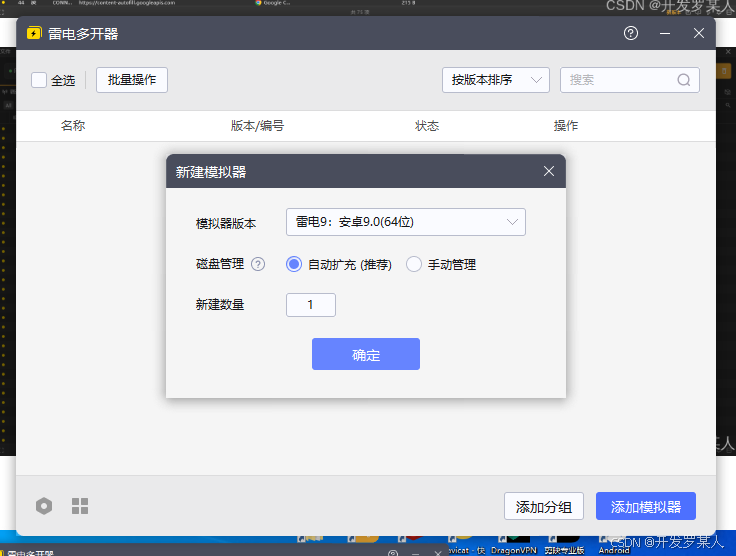This screenshot has width=736, height=556.
Task: Confirm with the 确定 button
Action: click(x=366, y=354)
